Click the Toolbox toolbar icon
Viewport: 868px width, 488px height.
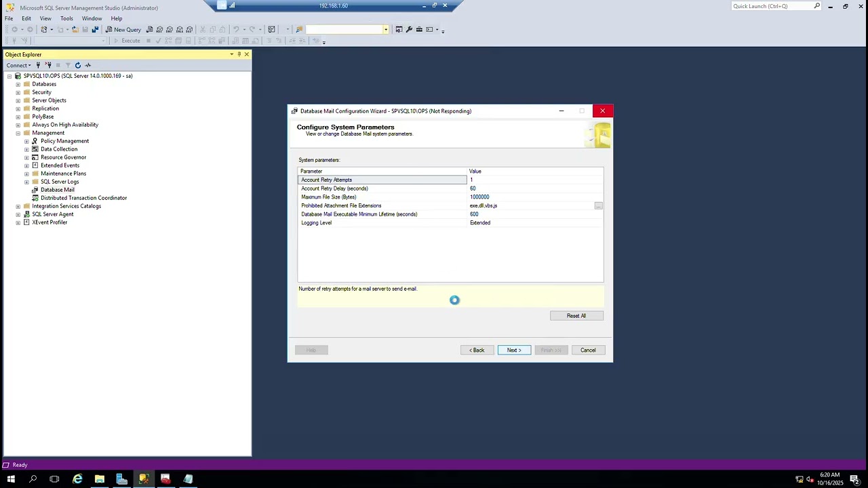[x=419, y=30]
